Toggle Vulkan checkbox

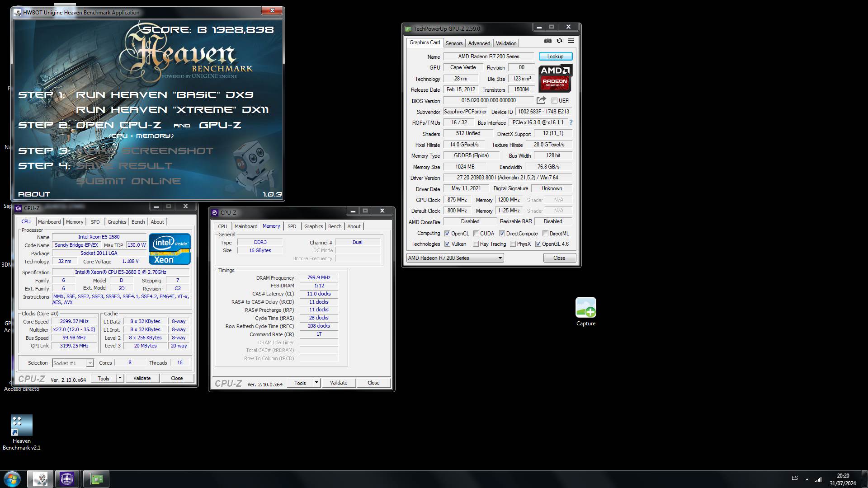pyautogui.click(x=447, y=244)
